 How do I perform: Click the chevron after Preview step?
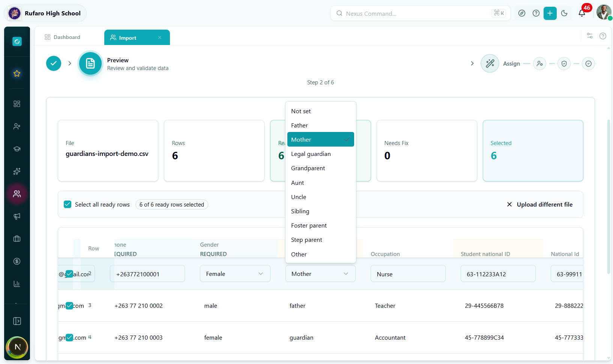[x=472, y=63]
